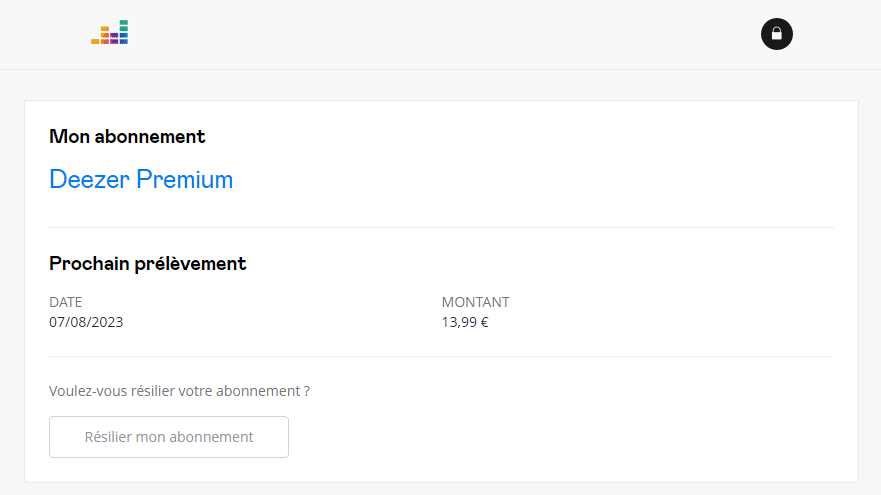
Task: Click the Voulez-vous résilier question text
Action: point(179,391)
